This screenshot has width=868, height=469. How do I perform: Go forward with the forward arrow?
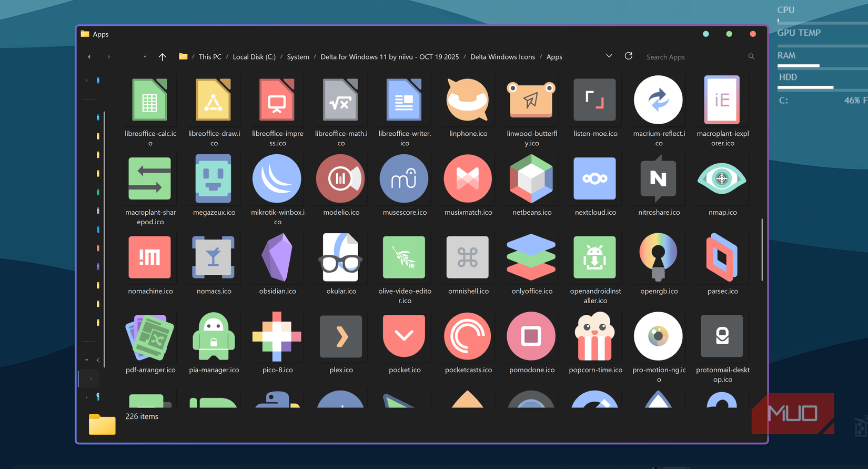click(109, 57)
